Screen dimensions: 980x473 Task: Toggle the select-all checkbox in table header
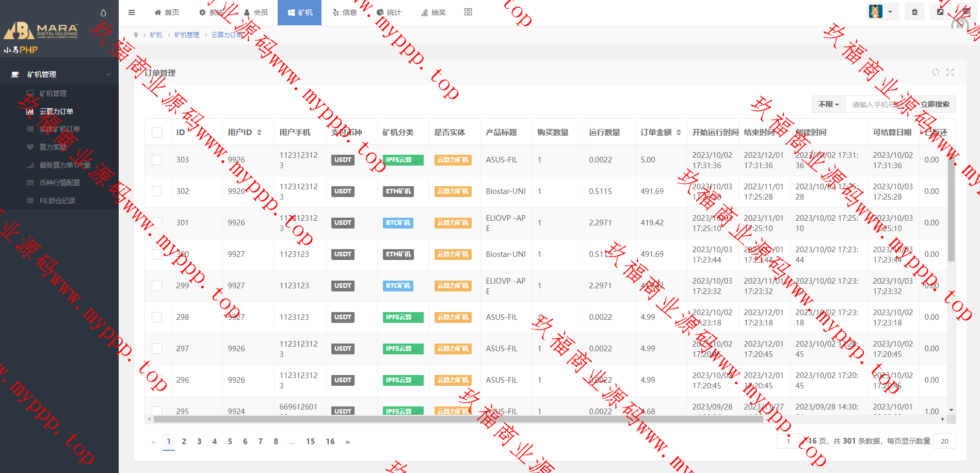(x=157, y=133)
